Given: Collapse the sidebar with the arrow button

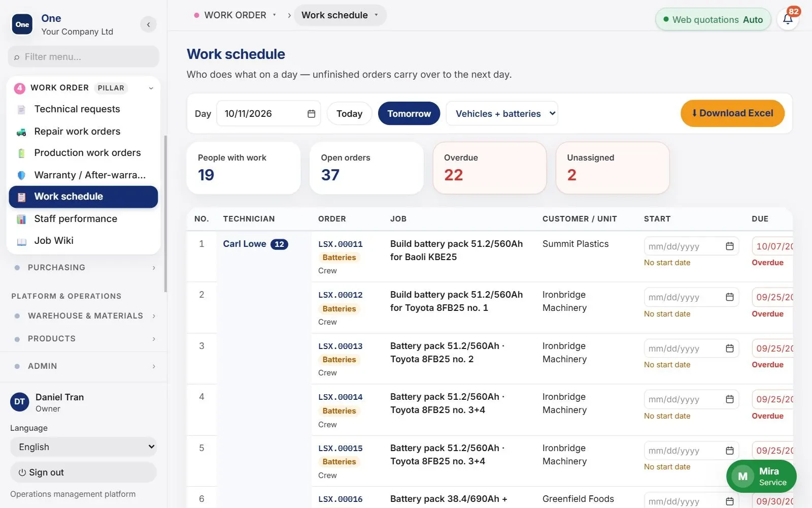Looking at the screenshot, I should [x=148, y=24].
